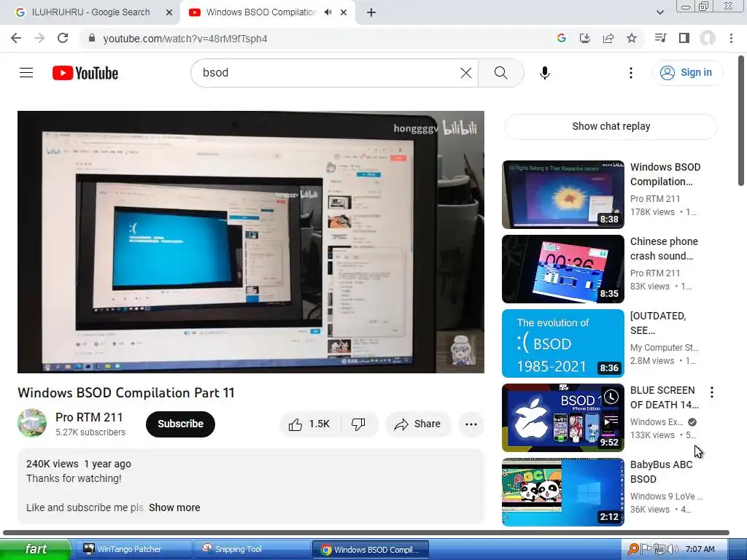Click tray flag action center icon
The height and width of the screenshot is (560, 747).
coord(646,549)
